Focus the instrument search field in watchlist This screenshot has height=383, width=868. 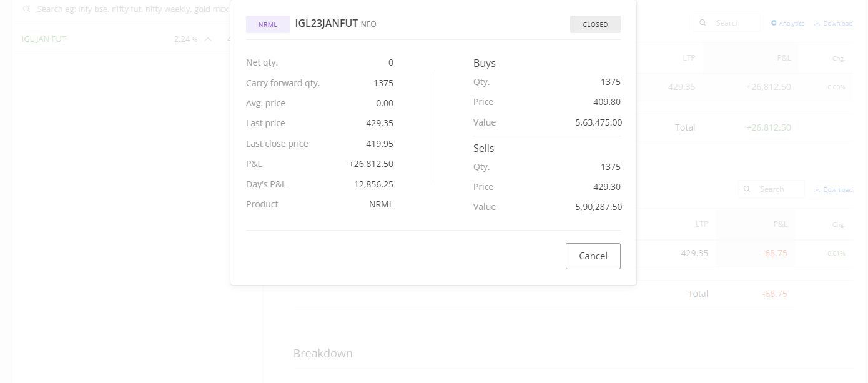(131, 9)
